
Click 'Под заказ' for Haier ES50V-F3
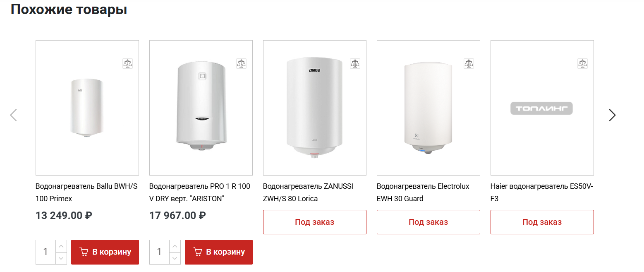tap(542, 222)
